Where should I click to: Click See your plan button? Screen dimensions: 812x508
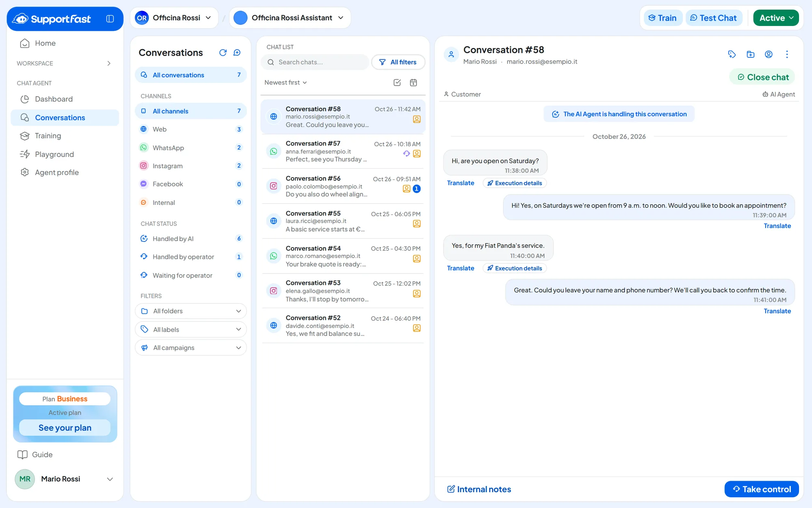(65, 428)
